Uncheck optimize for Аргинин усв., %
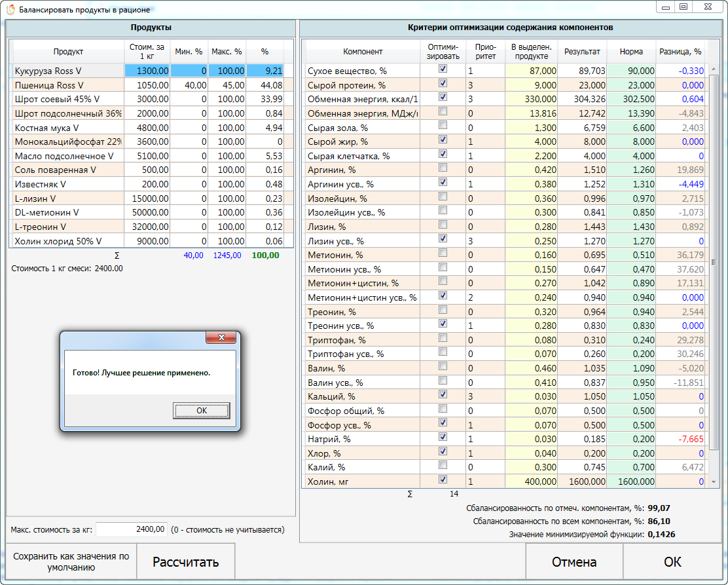This screenshot has width=728, height=585. coord(443,182)
